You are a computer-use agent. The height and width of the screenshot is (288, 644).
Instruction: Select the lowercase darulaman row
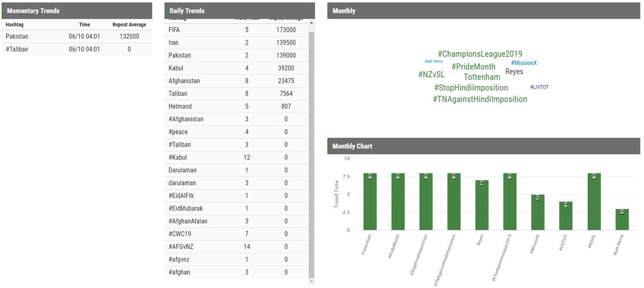coord(236,183)
